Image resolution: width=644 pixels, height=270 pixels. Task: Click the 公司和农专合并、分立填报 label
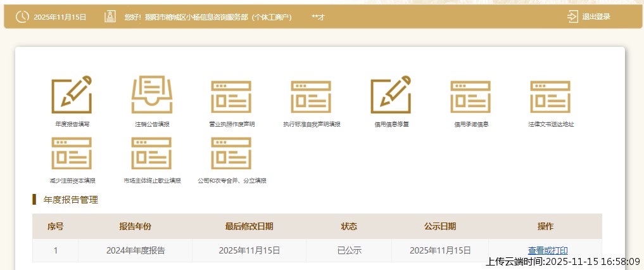[232, 181]
